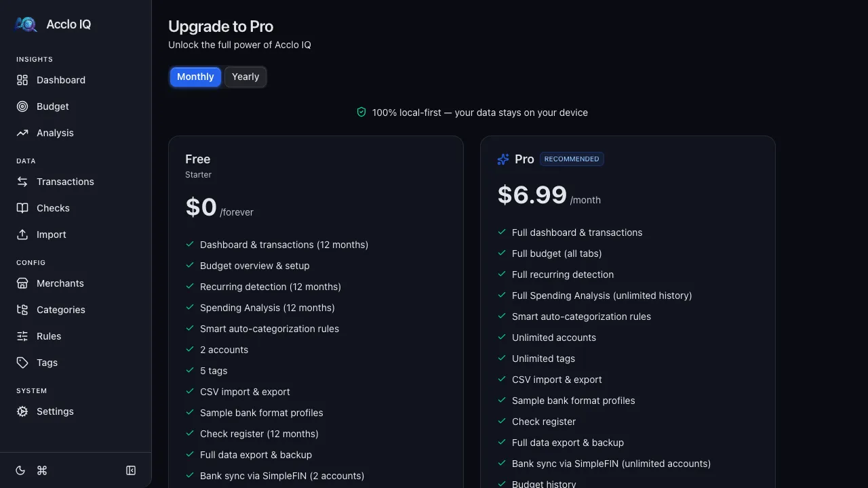Open the command palette icon
This screenshot has width=868, height=488.
point(42,470)
